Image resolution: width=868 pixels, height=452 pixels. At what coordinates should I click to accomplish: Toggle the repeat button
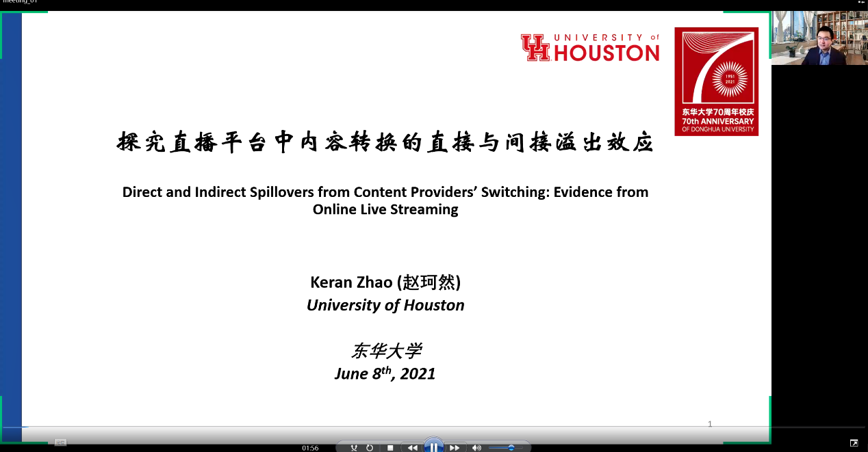370,448
